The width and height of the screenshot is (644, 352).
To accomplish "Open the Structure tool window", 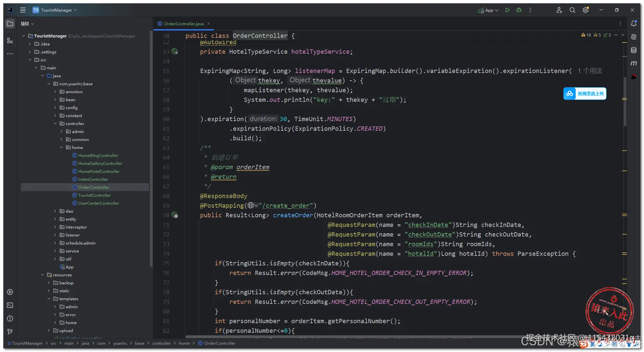I will pyautogui.click(x=10, y=40).
